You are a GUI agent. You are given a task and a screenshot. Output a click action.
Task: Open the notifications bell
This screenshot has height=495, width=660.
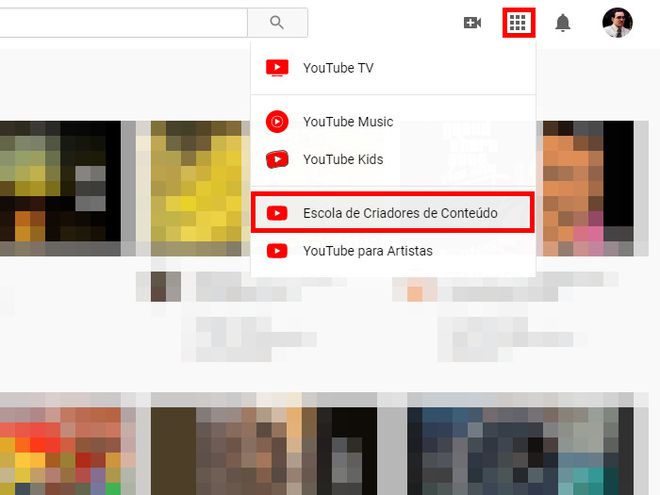click(563, 22)
